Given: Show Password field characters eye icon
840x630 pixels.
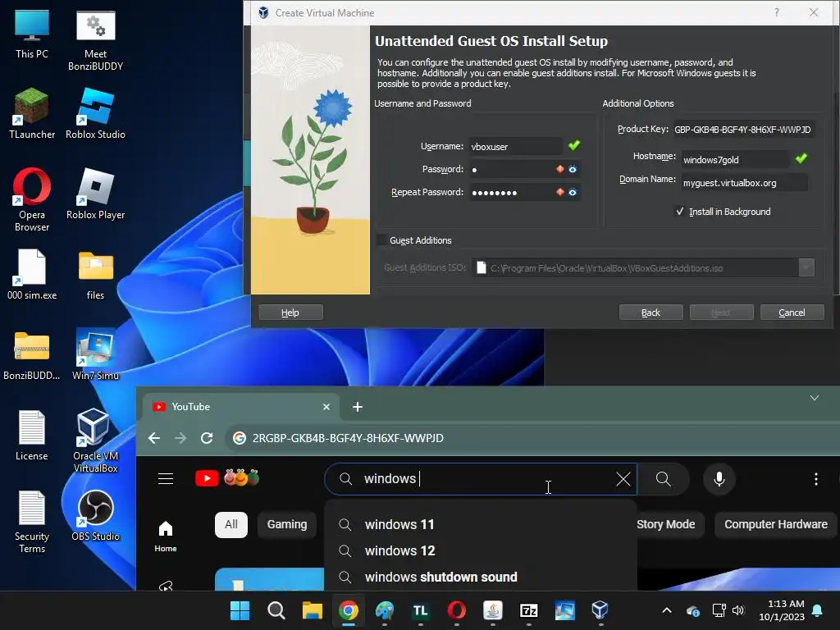Looking at the screenshot, I should (x=573, y=169).
